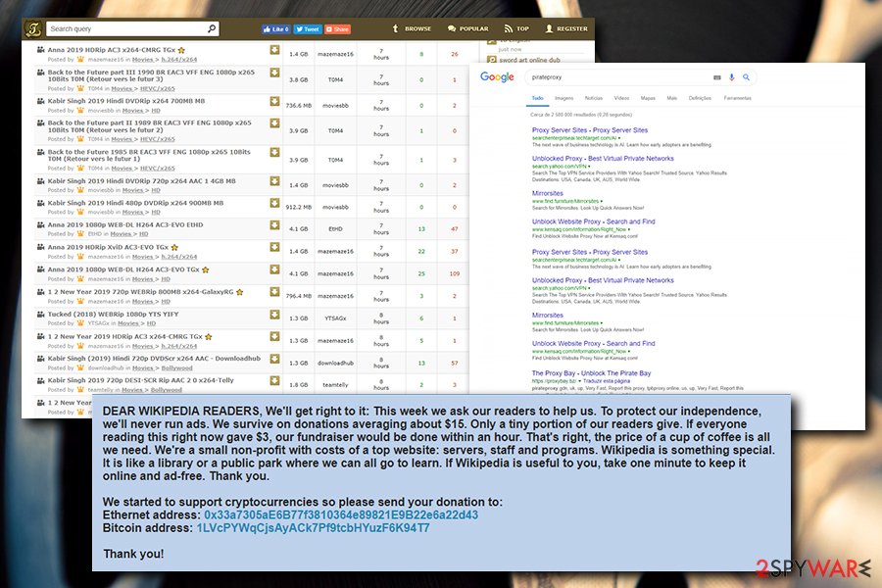This screenshot has height=588, width=882.
Task: Download Tucked (2018) WEBRip torrent
Action: point(274,315)
